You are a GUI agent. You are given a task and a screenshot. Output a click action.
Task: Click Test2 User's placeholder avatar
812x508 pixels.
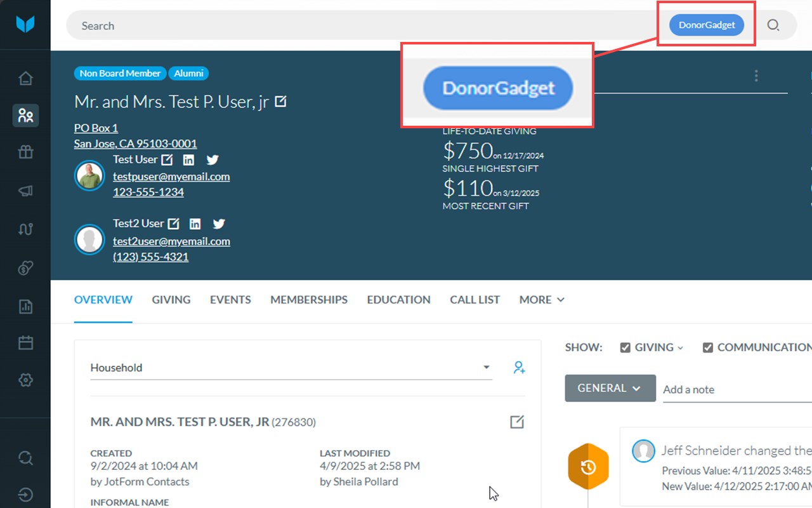[89, 239]
